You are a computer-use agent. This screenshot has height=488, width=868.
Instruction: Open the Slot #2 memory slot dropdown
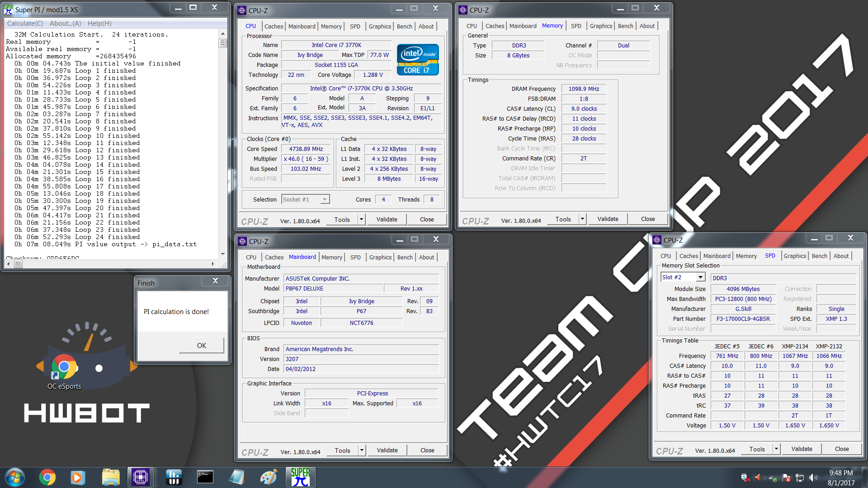[700, 277]
